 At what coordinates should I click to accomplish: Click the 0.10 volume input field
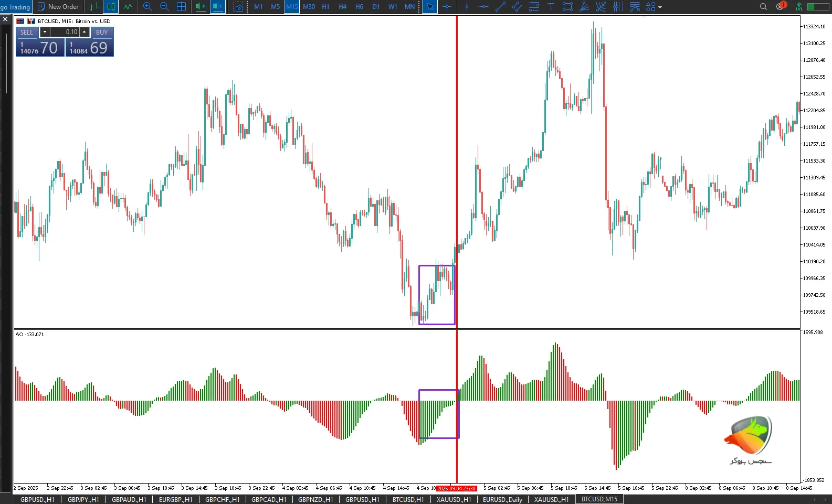[64, 33]
